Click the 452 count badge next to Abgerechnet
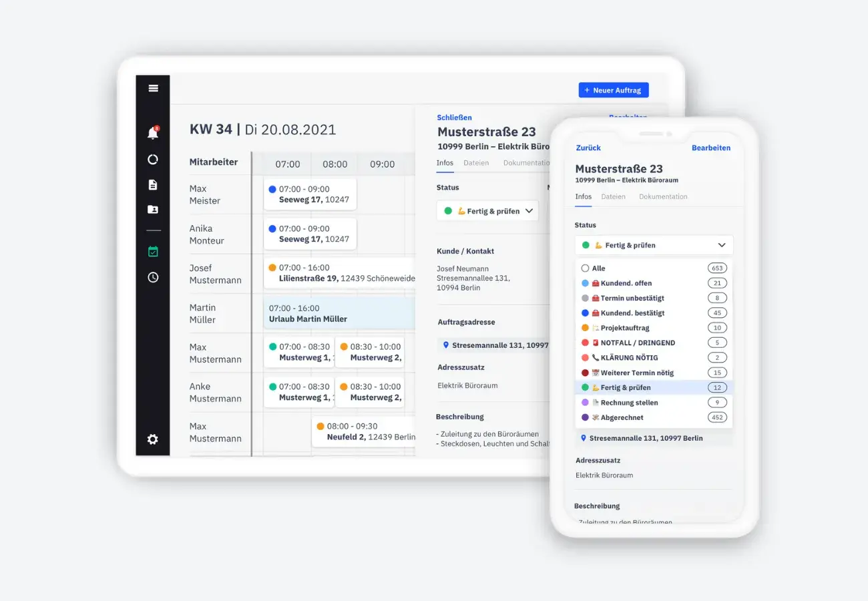This screenshot has width=868, height=601. click(x=717, y=417)
